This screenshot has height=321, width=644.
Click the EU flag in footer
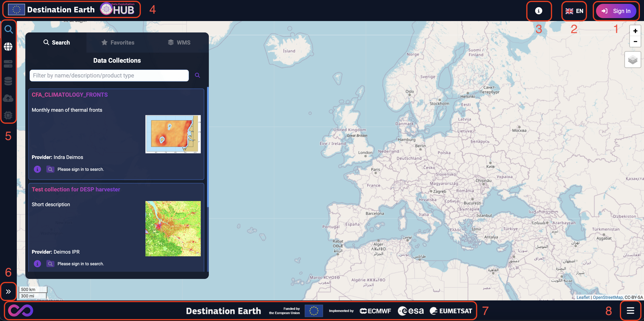point(313,311)
